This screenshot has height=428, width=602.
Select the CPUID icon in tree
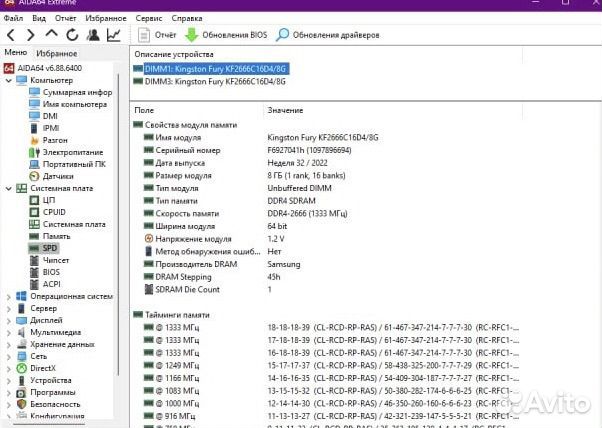[34, 212]
